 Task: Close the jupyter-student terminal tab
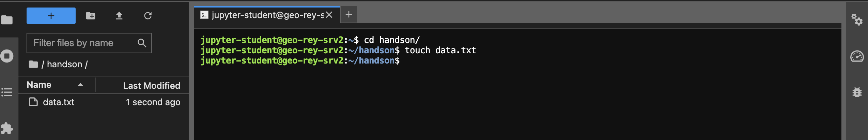tap(329, 15)
